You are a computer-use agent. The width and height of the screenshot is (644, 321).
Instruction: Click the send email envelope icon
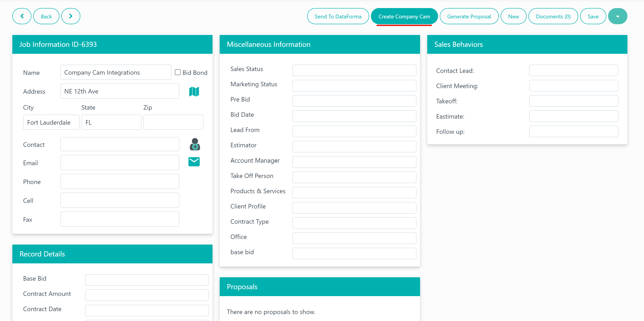click(x=194, y=162)
